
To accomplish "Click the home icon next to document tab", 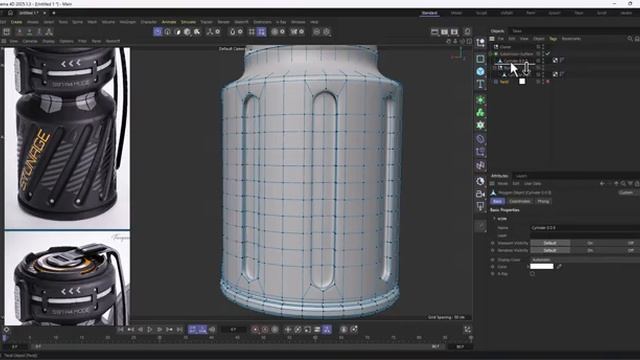I will (x=10, y=13).
